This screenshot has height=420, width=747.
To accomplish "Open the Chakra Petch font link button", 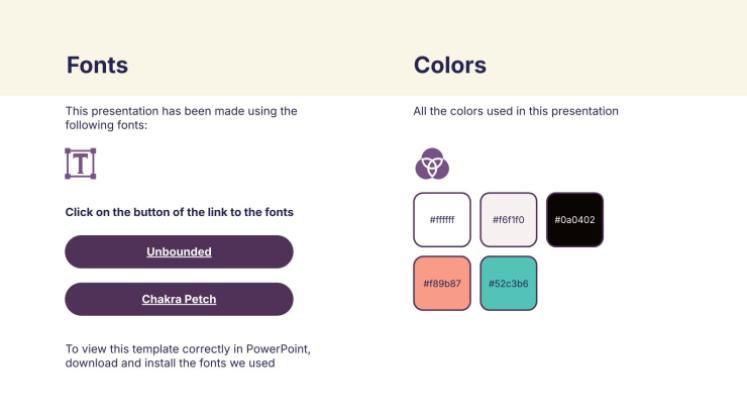I will point(179,299).
